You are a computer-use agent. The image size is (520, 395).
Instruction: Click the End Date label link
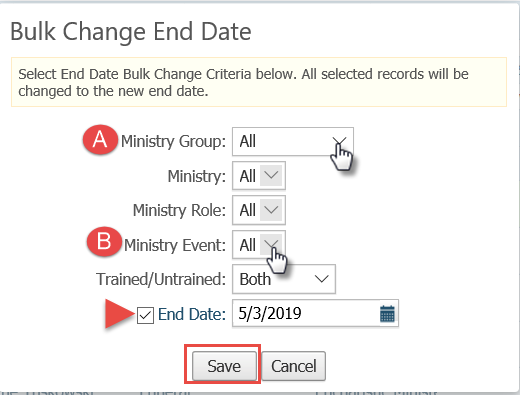pos(192,314)
